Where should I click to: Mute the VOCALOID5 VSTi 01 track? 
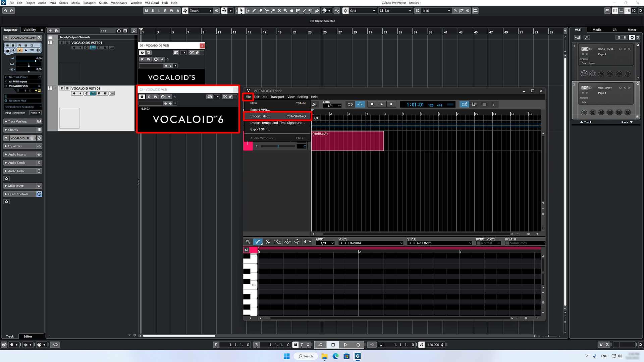pos(62,43)
